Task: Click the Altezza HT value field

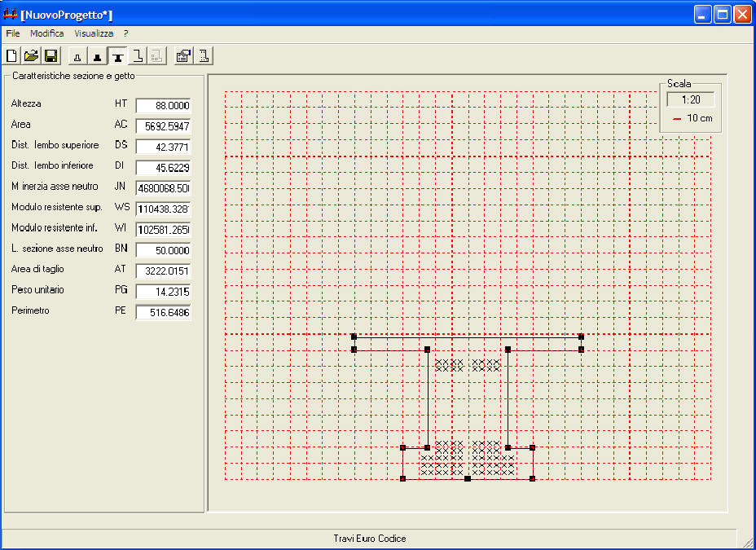Action: (x=163, y=106)
